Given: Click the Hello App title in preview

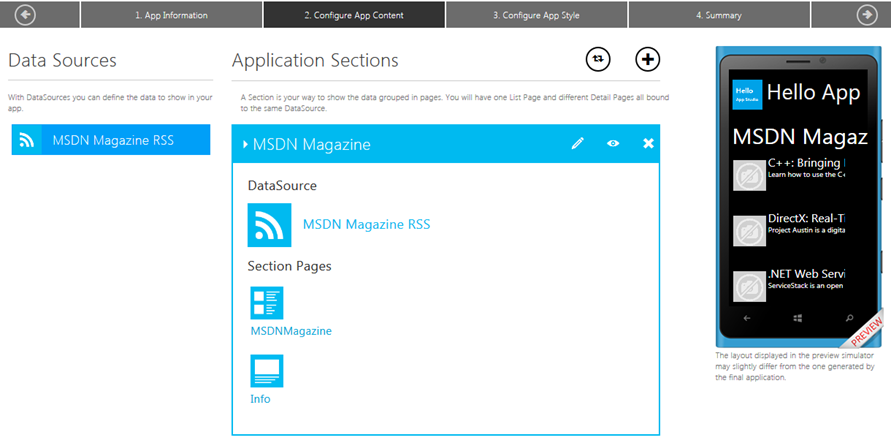Looking at the screenshot, I should coord(813,93).
